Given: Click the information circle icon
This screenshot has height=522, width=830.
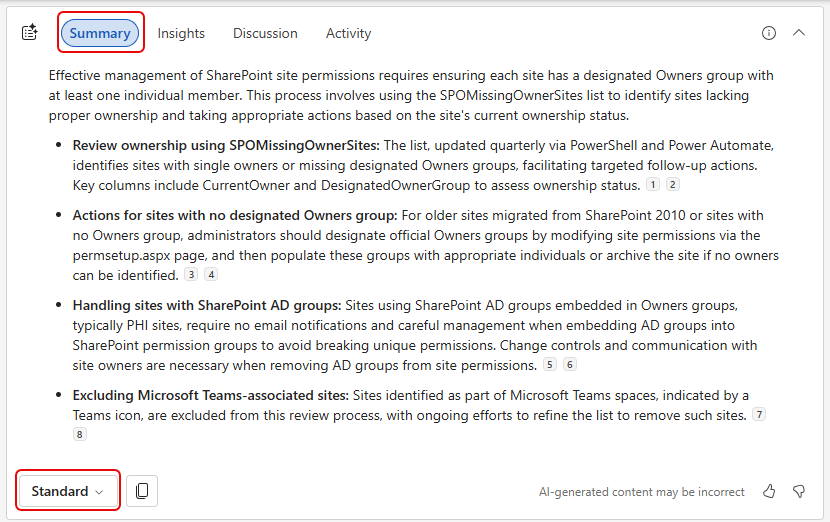Looking at the screenshot, I should click(769, 33).
